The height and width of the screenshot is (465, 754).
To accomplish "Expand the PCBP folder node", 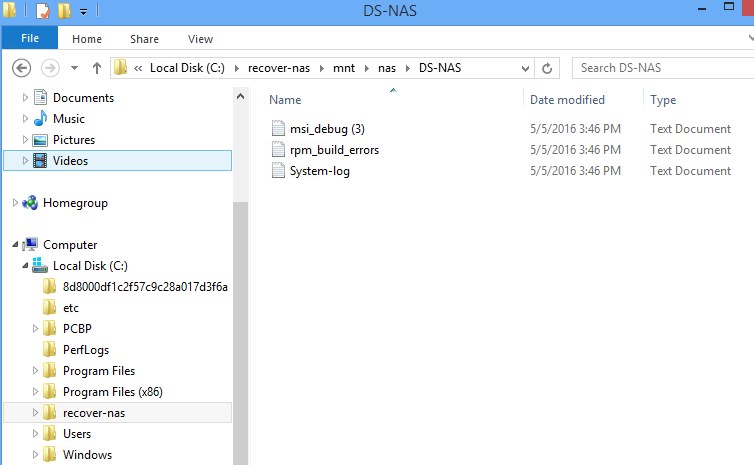I will (x=35, y=329).
